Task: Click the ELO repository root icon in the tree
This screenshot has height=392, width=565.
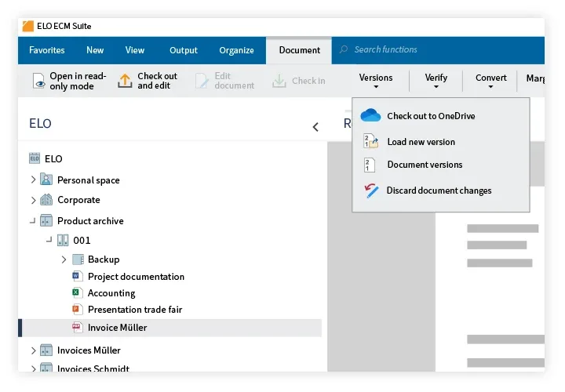Action: [x=35, y=158]
